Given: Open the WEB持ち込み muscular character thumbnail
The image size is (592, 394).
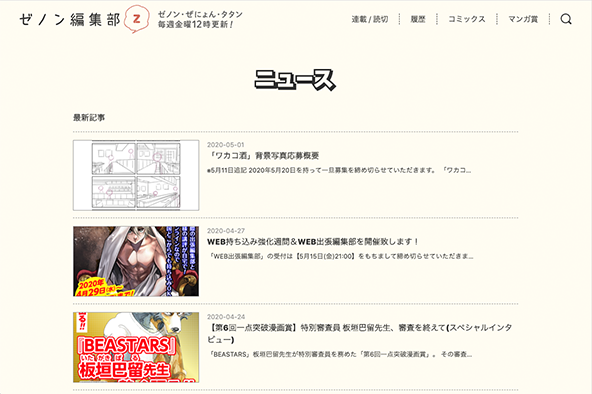Looking at the screenshot, I should pyautogui.click(x=136, y=261).
